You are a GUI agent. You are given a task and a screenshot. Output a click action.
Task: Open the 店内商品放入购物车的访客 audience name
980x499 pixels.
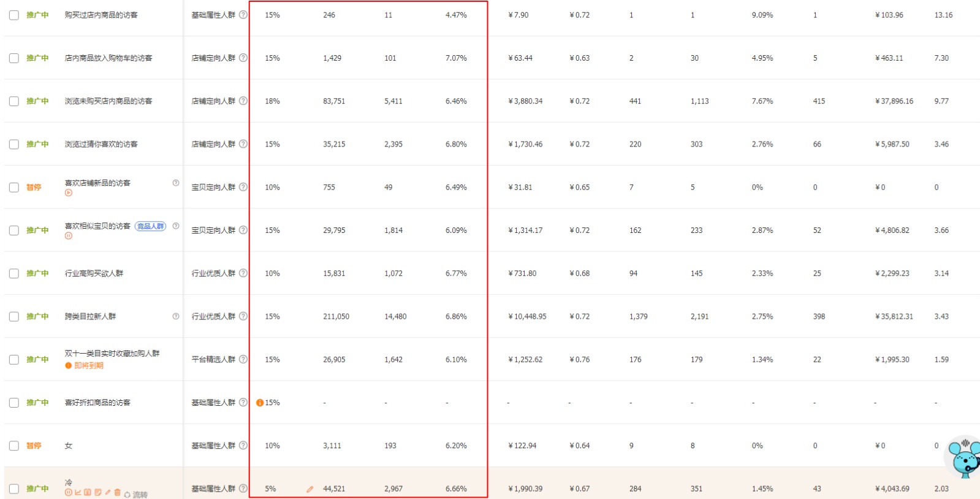tap(108, 58)
